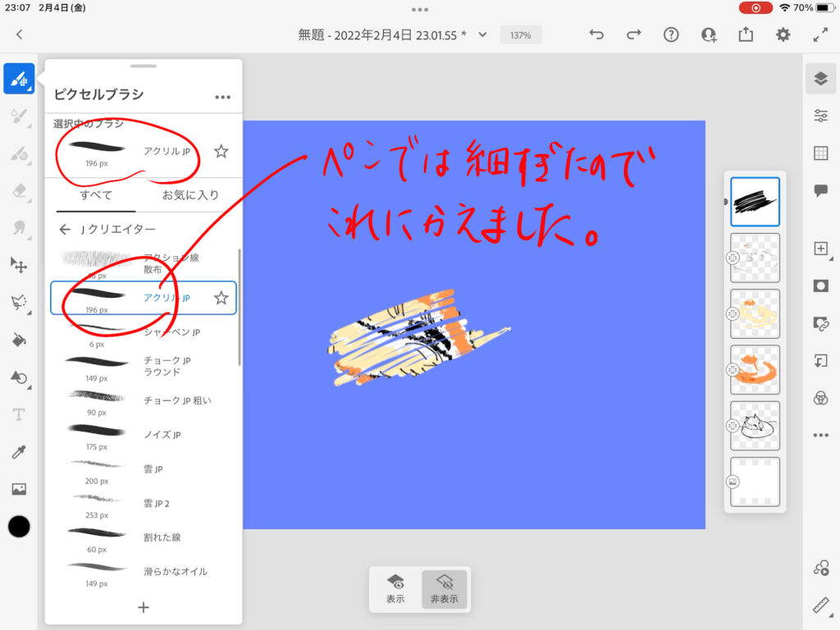Open the settings gear icon
The image size is (840, 630).
pos(783,34)
